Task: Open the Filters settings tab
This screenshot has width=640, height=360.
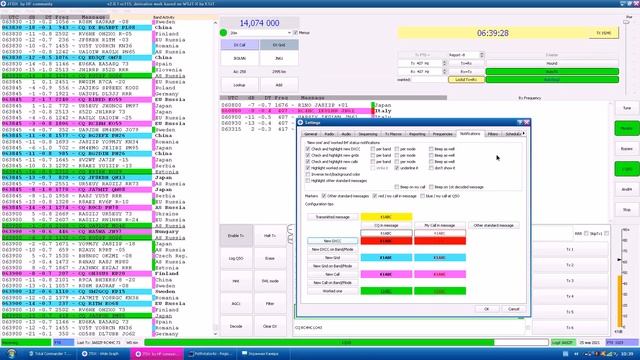Action: point(493,134)
